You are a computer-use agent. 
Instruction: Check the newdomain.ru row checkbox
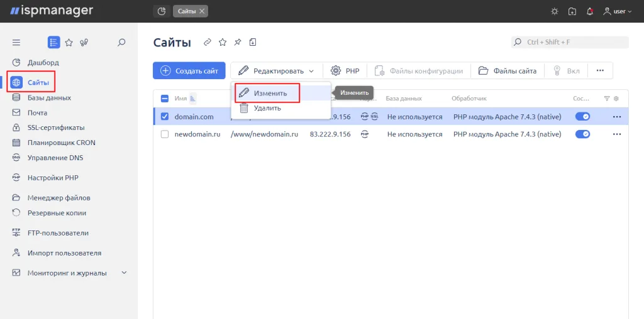[165, 134]
